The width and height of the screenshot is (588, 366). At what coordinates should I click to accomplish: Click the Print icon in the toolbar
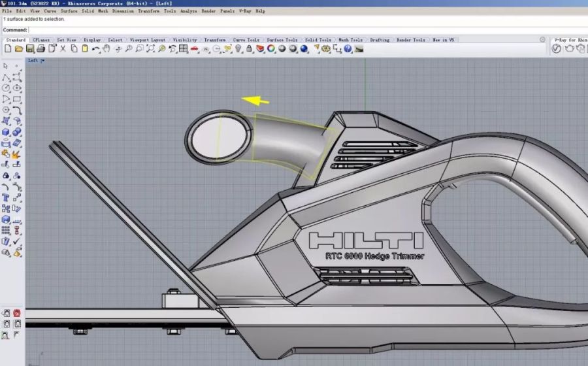coord(41,49)
